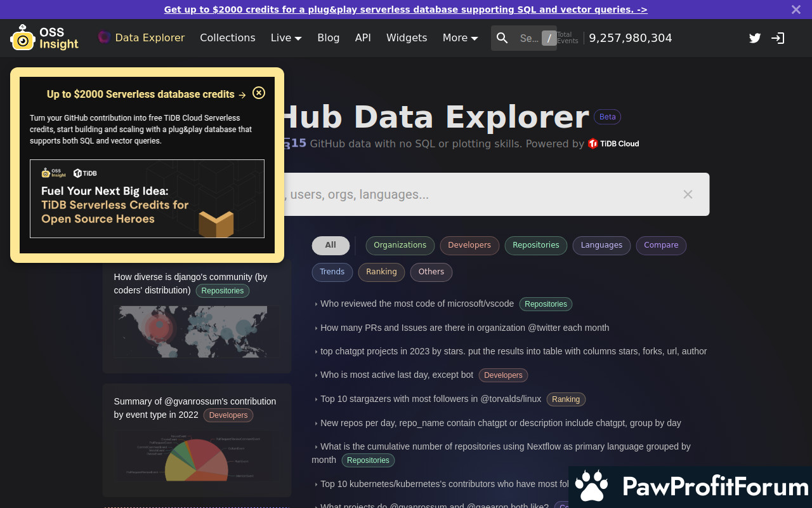Filter by Ranking tag
Screen dimensions: 812x508
click(381, 272)
